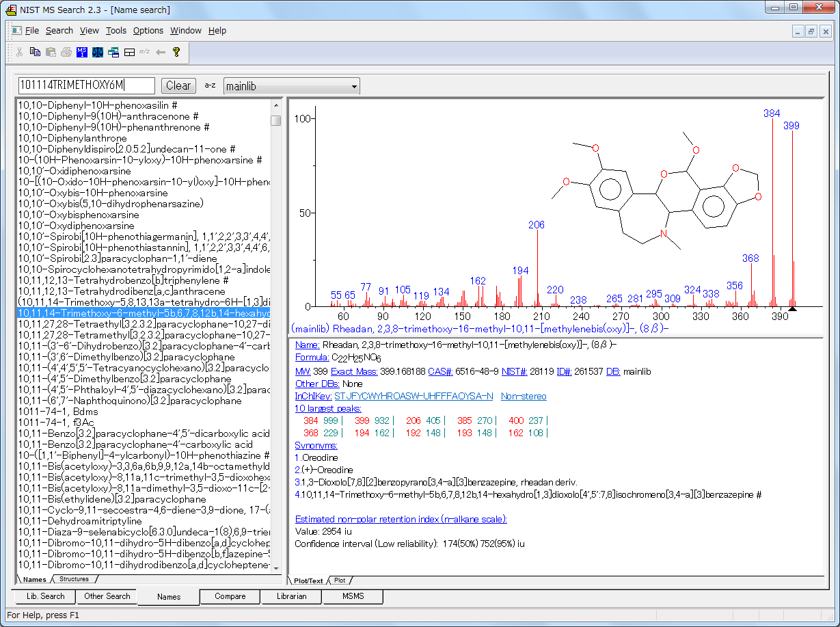Viewport: 840px width, 627px height.
Task: Restore the inner Name search child window
Action: tap(811, 31)
